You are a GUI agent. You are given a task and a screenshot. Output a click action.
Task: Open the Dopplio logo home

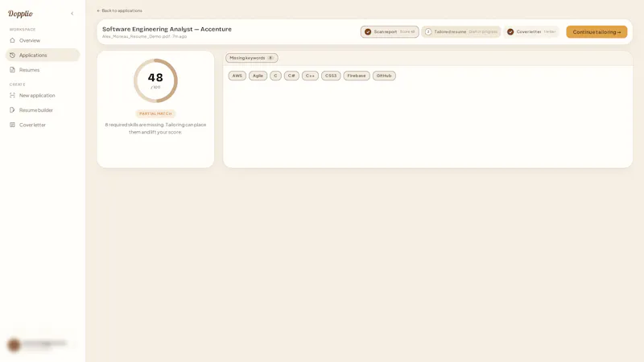(x=20, y=14)
